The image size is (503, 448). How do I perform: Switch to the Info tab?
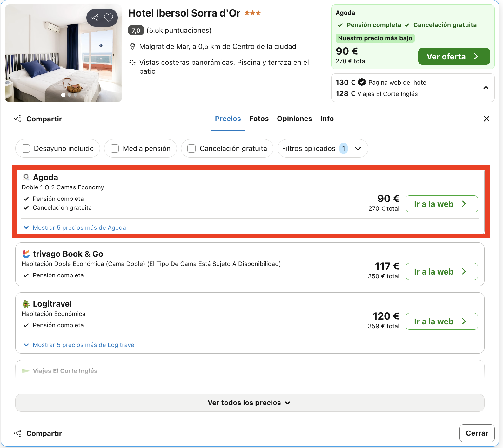click(327, 119)
